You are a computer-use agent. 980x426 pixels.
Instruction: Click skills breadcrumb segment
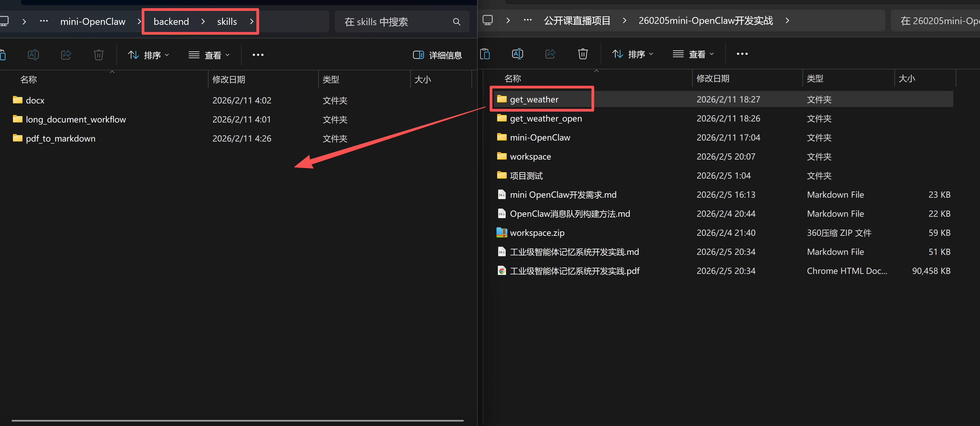tap(227, 22)
